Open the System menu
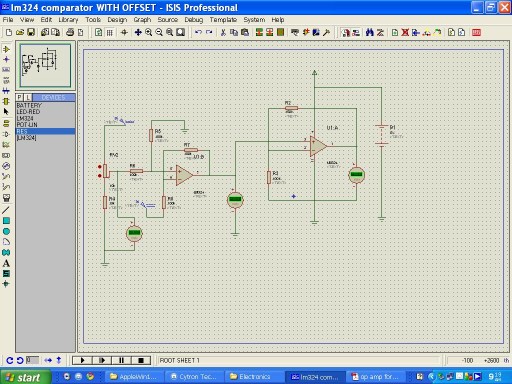Image resolution: width=512 pixels, height=384 pixels. pos(254,20)
